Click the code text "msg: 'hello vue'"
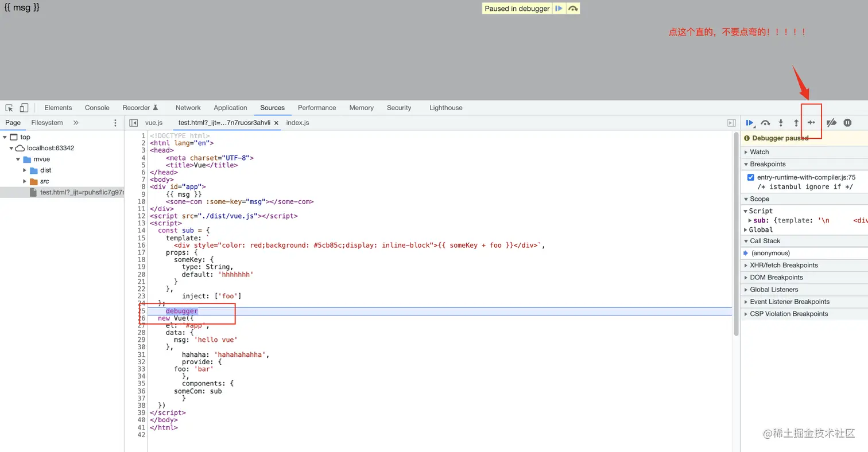Viewport: 868px width, 452px height. tap(206, 340)
